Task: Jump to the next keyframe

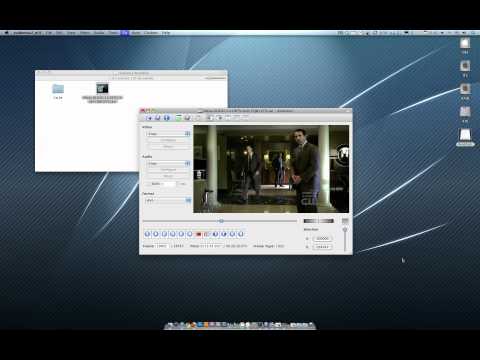Action: [x=190, y=234]
